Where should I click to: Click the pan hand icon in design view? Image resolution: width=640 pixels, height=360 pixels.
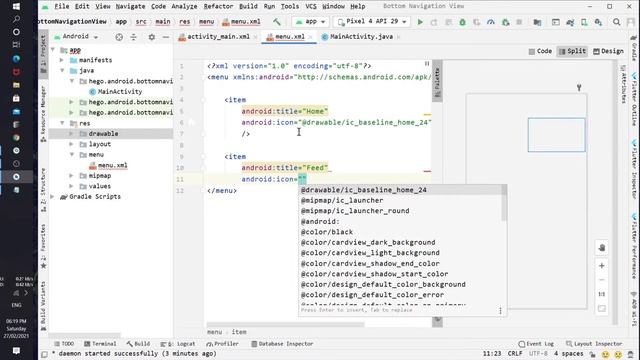click(x=602, y=248)
